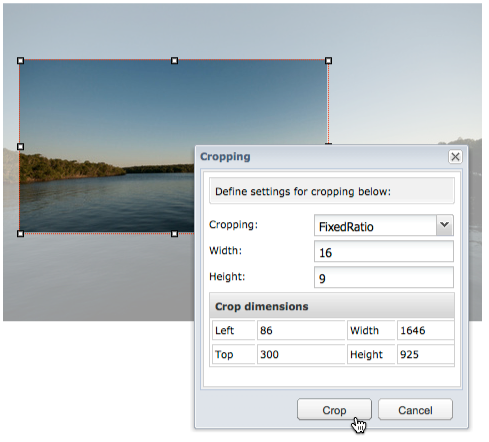Select the Left value cell showing 86

301,330
